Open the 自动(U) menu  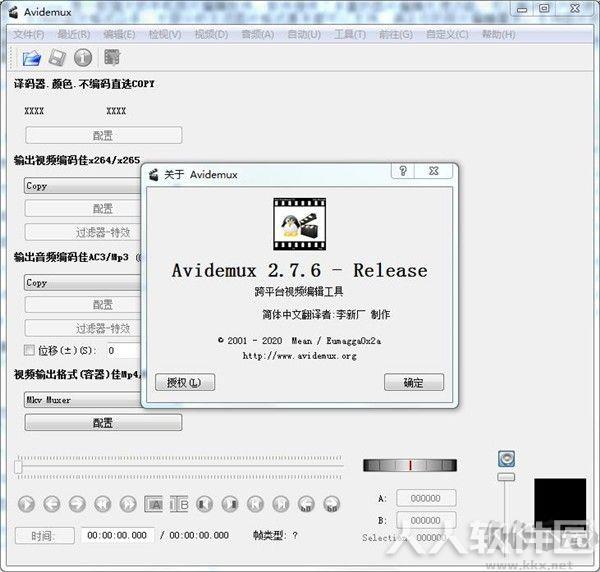coord(304,34)
